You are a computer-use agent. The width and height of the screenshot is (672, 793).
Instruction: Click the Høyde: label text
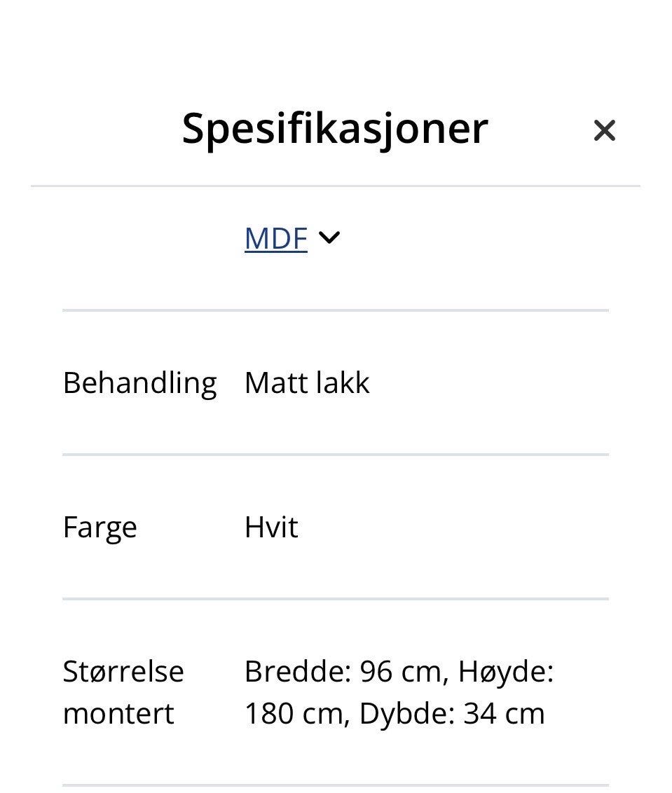[506, 672]
